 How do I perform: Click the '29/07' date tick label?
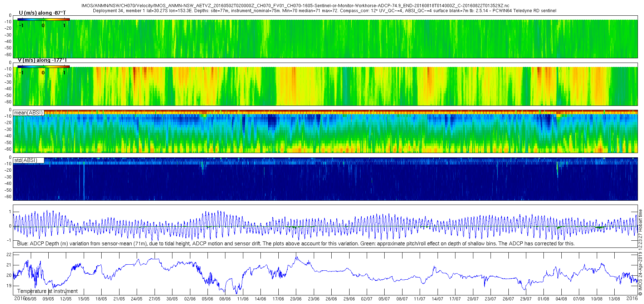526,299
